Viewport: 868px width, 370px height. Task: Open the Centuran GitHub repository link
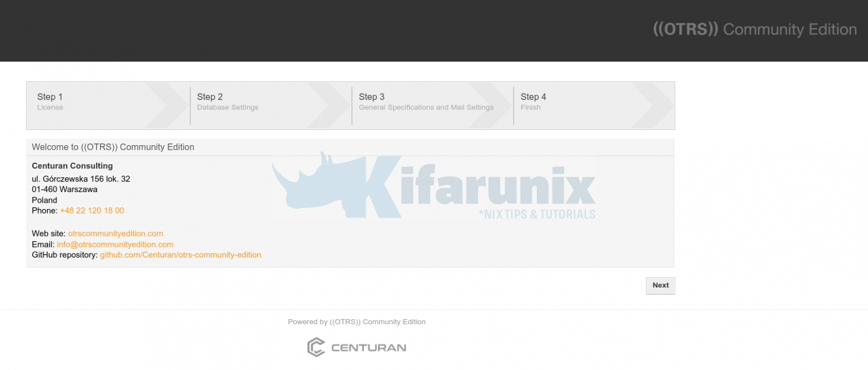point(180,255)
